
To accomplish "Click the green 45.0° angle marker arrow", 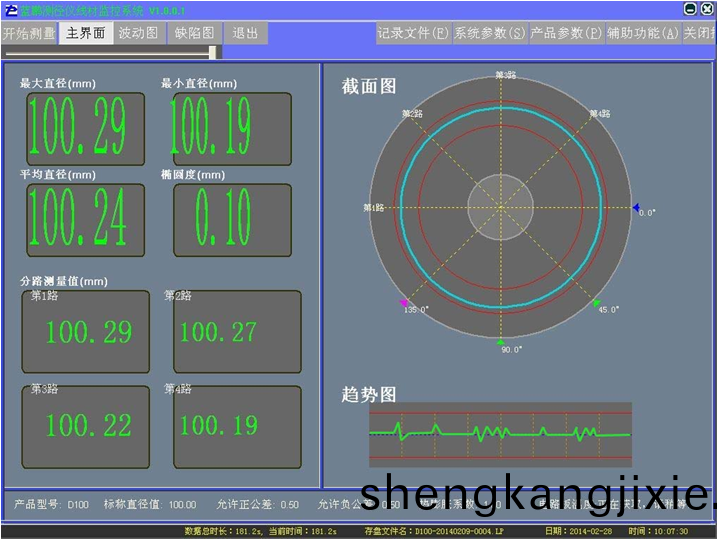I will point(597,302).
